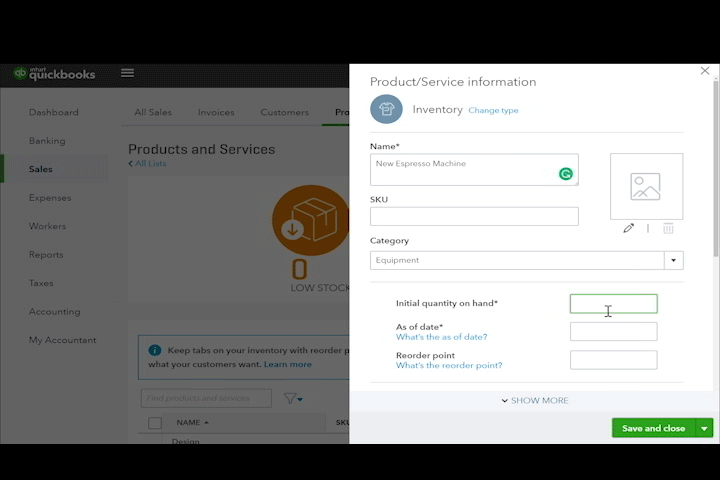Switch to Customers tab
The height and width of the screenshot is (480, 720).
[285, 113]
